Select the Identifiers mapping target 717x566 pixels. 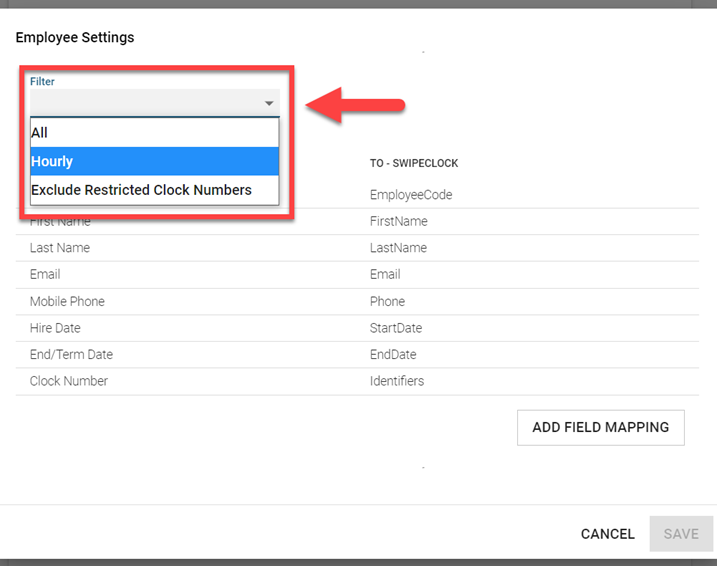397,381
